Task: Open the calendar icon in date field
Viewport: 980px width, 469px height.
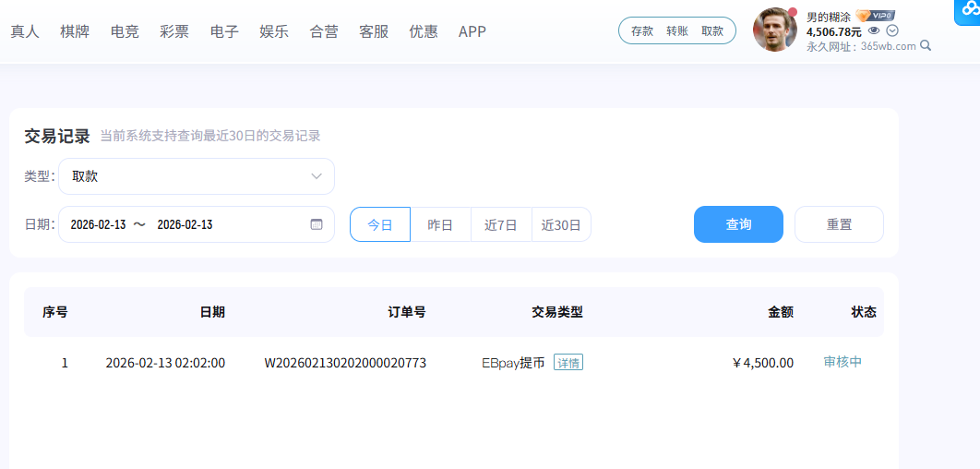Action: pyautogui.click(x=317, y=224)
